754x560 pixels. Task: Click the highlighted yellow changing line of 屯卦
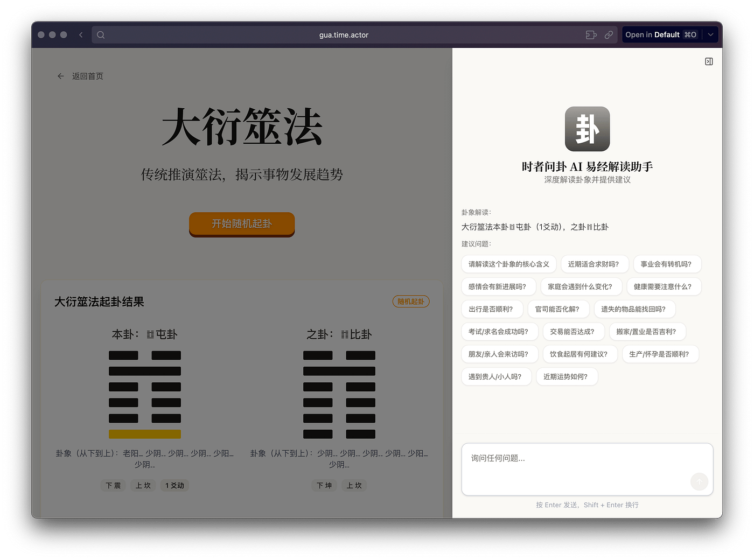(x=145, y=434)
